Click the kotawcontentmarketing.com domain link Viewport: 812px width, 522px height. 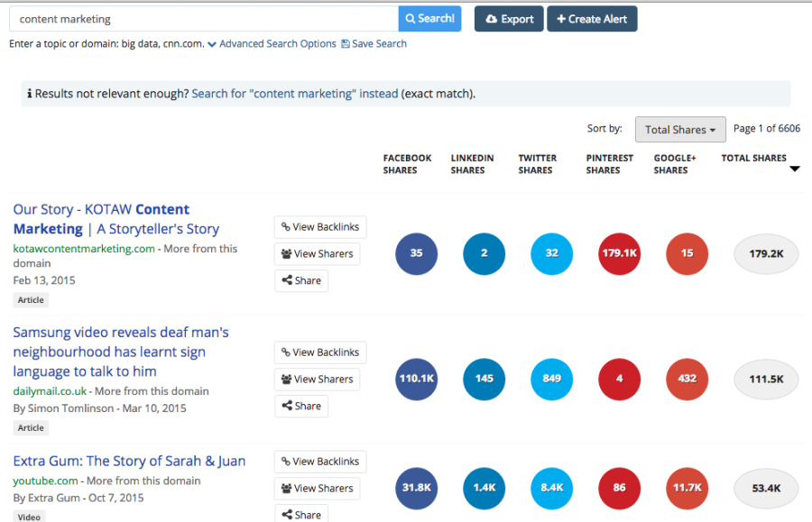[x=84, y=249]
